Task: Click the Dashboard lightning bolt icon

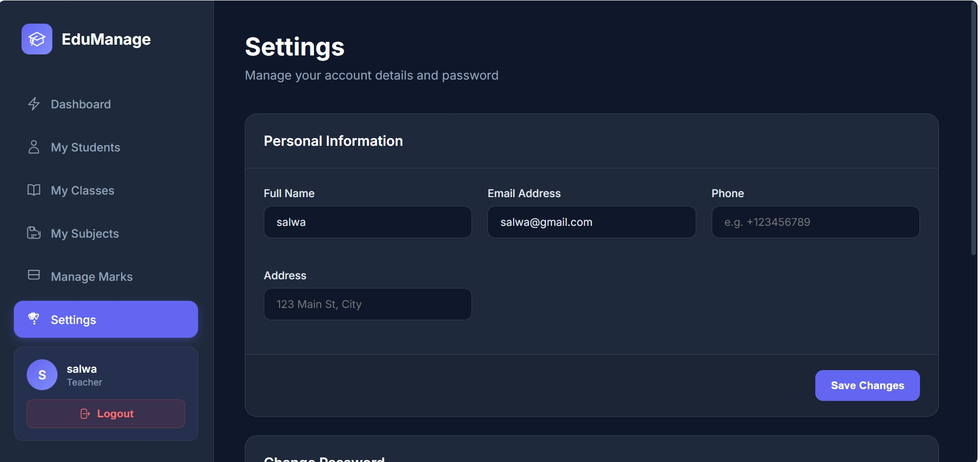Action: [x=34, y=104]
